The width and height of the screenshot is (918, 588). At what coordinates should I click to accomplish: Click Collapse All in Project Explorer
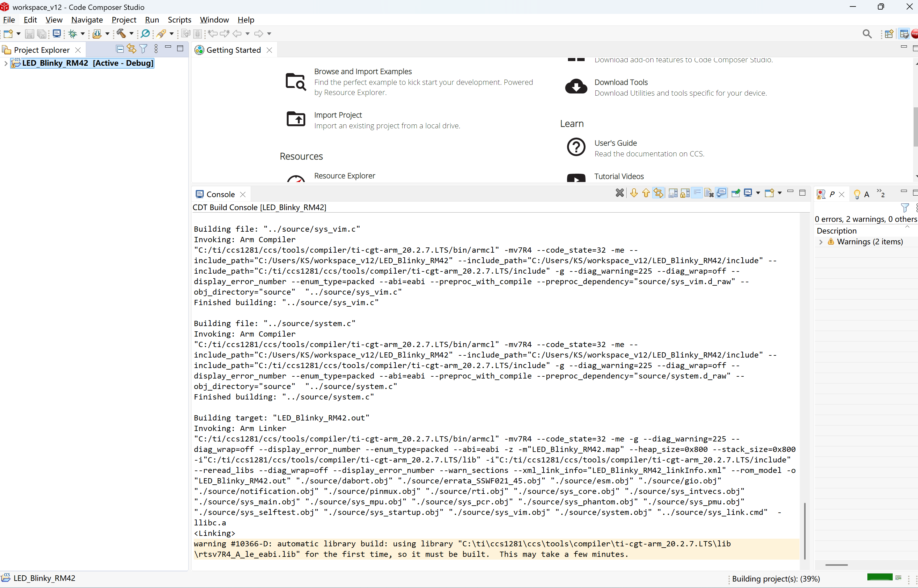(x=119, y=49)
